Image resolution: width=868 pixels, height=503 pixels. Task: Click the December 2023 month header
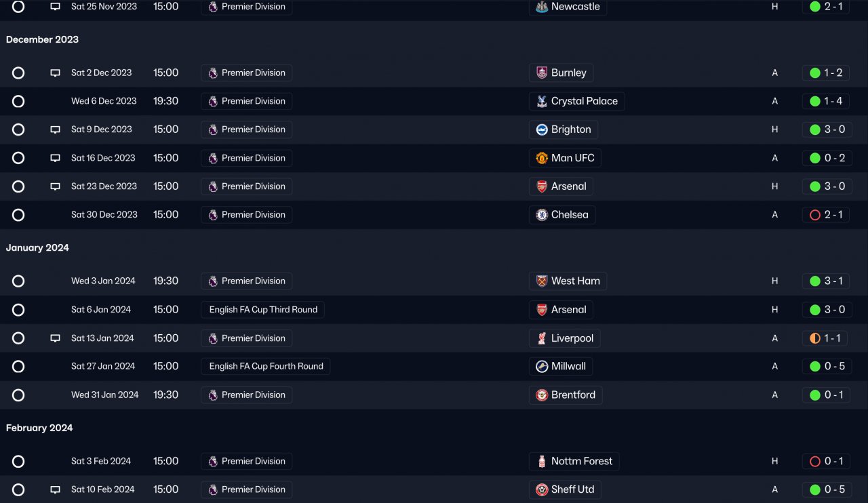pyautogui.click(x=42, y=39)
